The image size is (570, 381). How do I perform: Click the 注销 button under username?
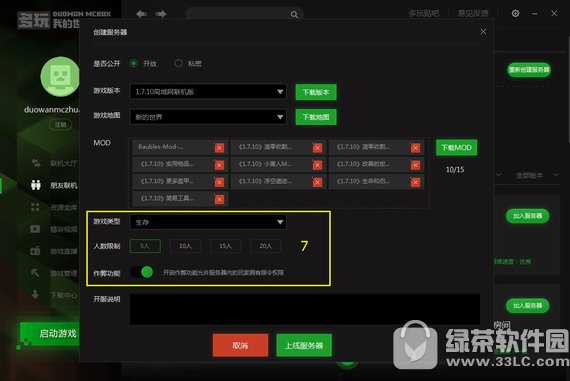(x=60, y=125)
